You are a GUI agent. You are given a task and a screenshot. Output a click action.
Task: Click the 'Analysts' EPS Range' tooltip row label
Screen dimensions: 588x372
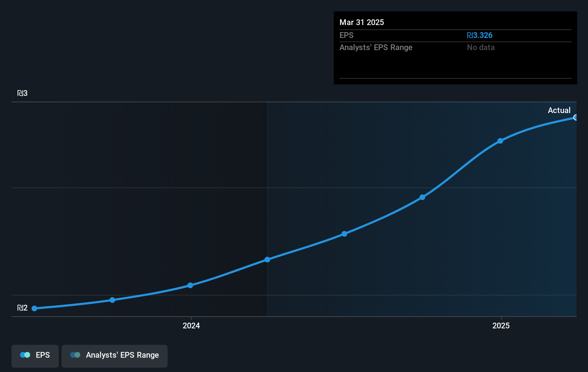(x=376, y=48)
